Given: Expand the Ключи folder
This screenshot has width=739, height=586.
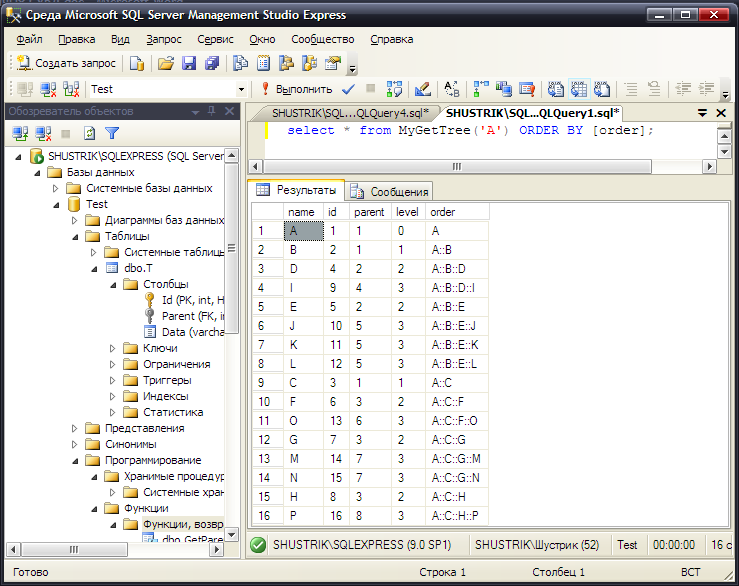Looking at the screenshot, I should (112, 348).
